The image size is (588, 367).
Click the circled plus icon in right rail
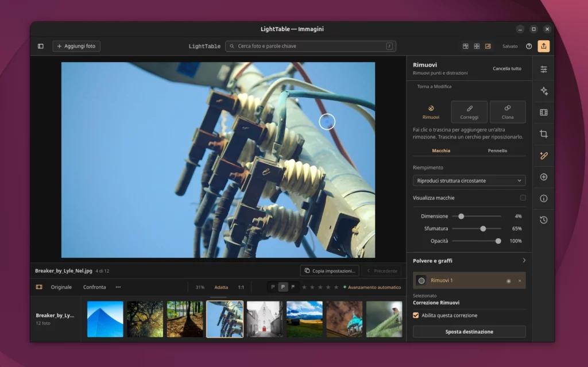click(x=544, y=177)
